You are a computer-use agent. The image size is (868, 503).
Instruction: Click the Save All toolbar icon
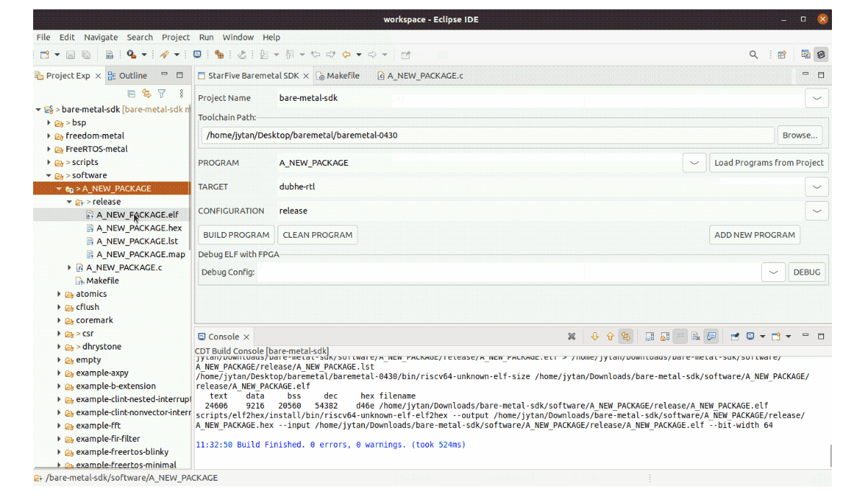(86, 55)
